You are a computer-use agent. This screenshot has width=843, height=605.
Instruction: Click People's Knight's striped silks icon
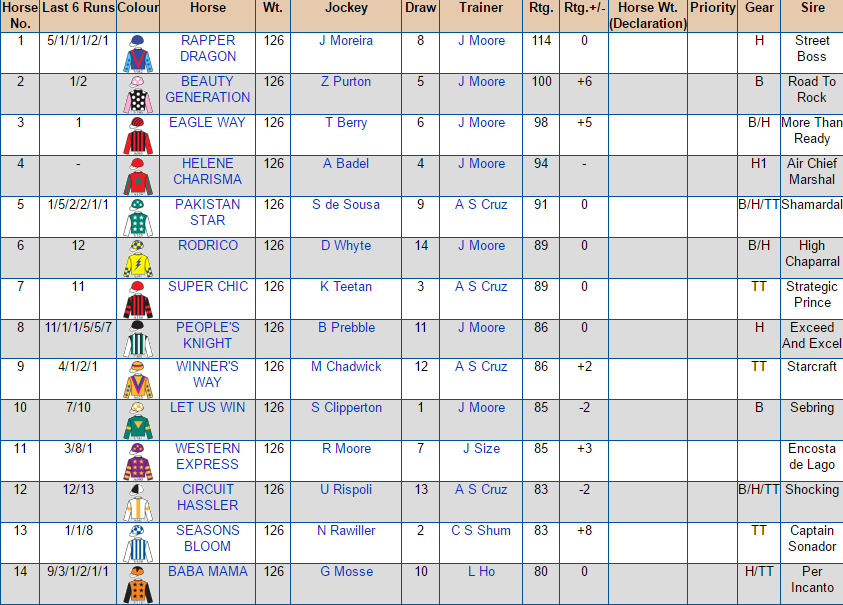(x=138, y=339)
